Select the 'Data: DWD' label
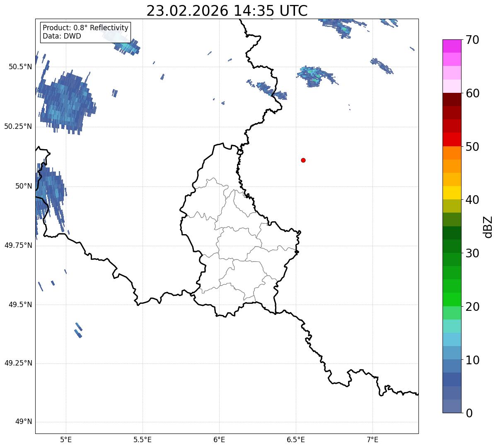 (62, 36)
